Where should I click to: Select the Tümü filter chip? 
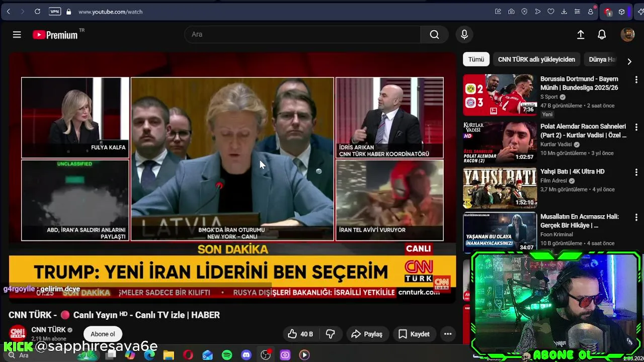tap(476, 59)
